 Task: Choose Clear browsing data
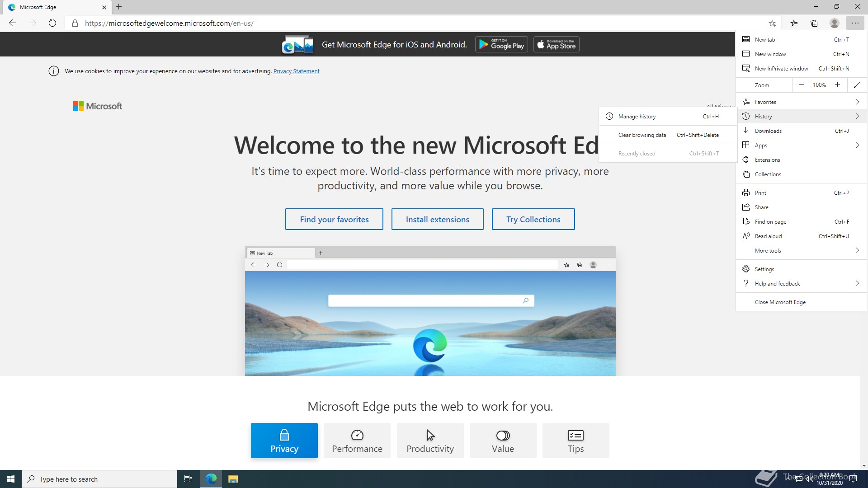point(642,135)
